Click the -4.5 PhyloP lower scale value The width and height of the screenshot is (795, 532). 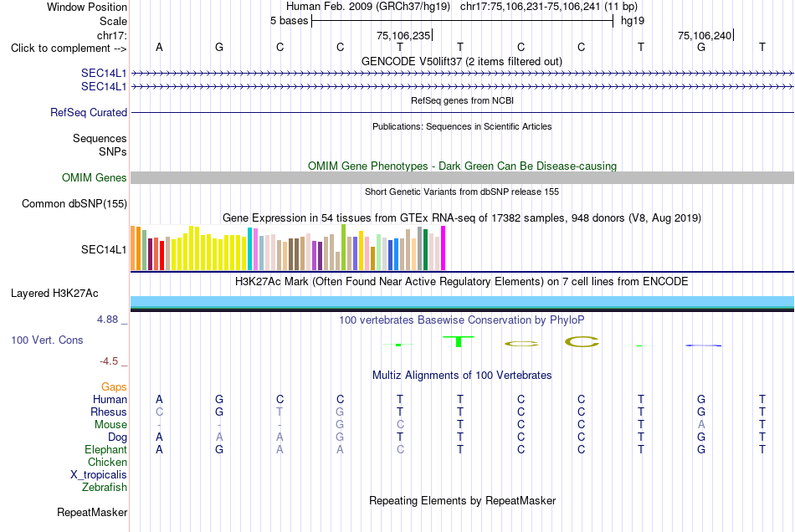coord(109,361)
